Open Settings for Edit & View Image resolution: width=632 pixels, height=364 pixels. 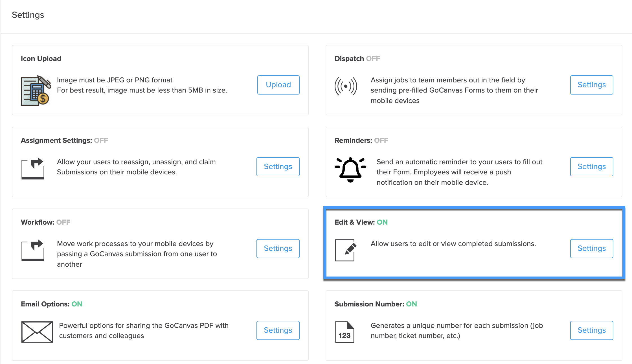[x=592, y=248]
